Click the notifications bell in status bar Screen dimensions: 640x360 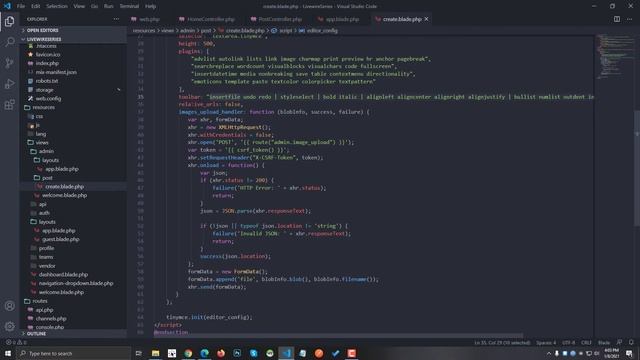631,342
